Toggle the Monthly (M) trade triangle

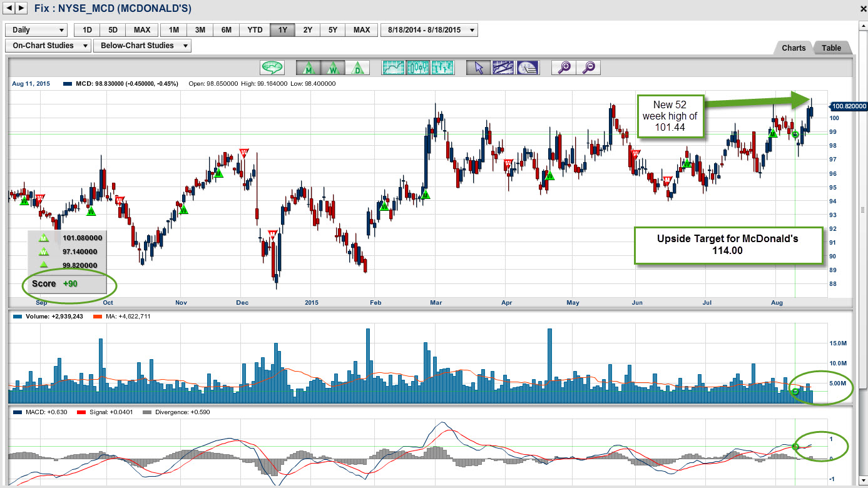point(308,68)
